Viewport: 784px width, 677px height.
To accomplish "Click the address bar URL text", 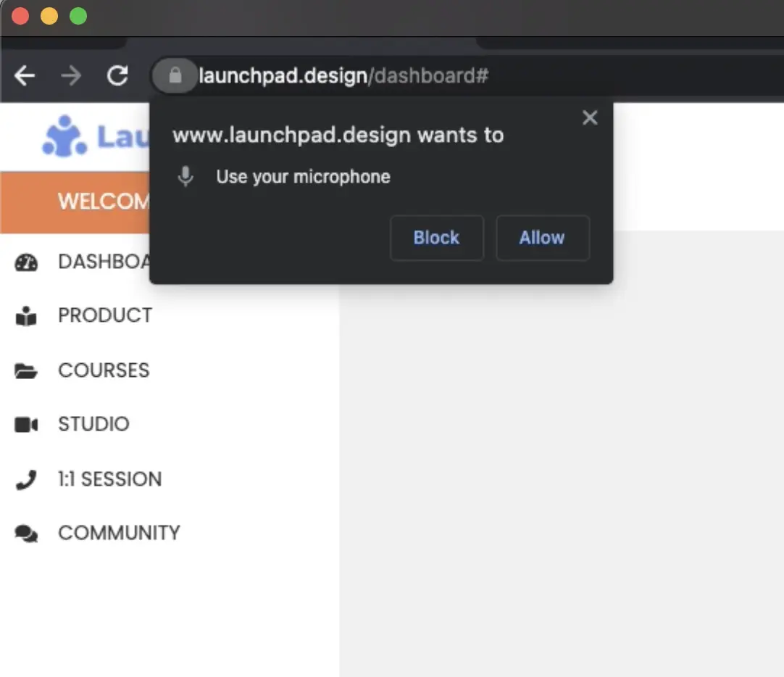I will click(x=343, y=76).
